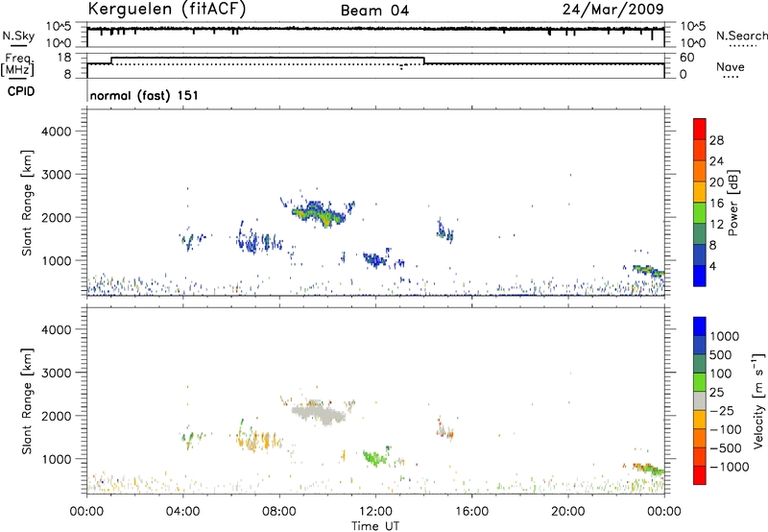This screenshot has height=532, width=768.
Task: Click the Power panel 'Slant Range [km]' label
Action: (27, 203)
